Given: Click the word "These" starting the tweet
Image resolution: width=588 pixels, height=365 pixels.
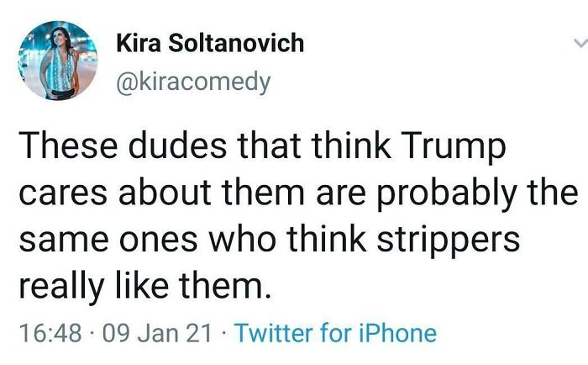Looking at the screenshot, I should (x=68, y=145).
